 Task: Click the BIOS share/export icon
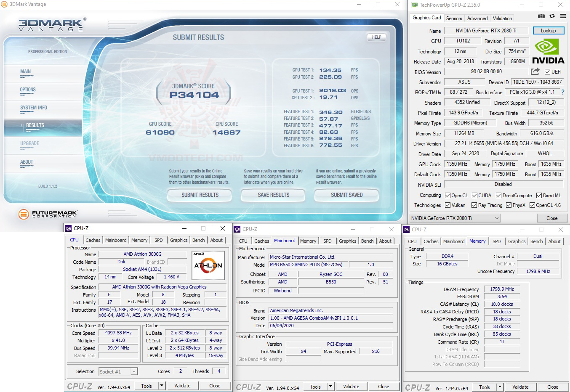coord(535,72)
